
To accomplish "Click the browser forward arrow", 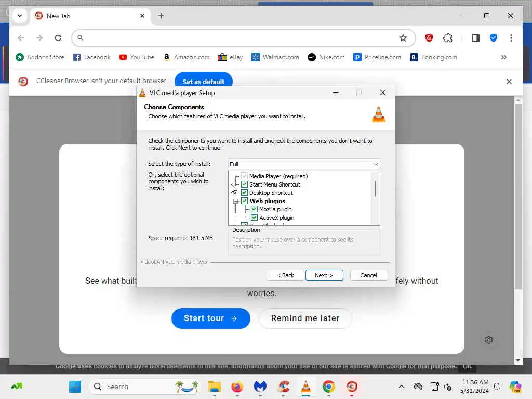I will (x=39, y=37).
